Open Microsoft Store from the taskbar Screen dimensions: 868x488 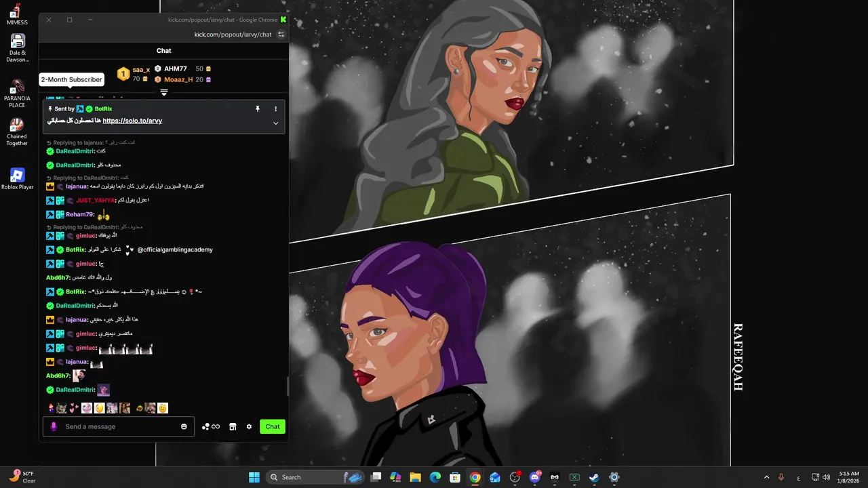[455, 477]
